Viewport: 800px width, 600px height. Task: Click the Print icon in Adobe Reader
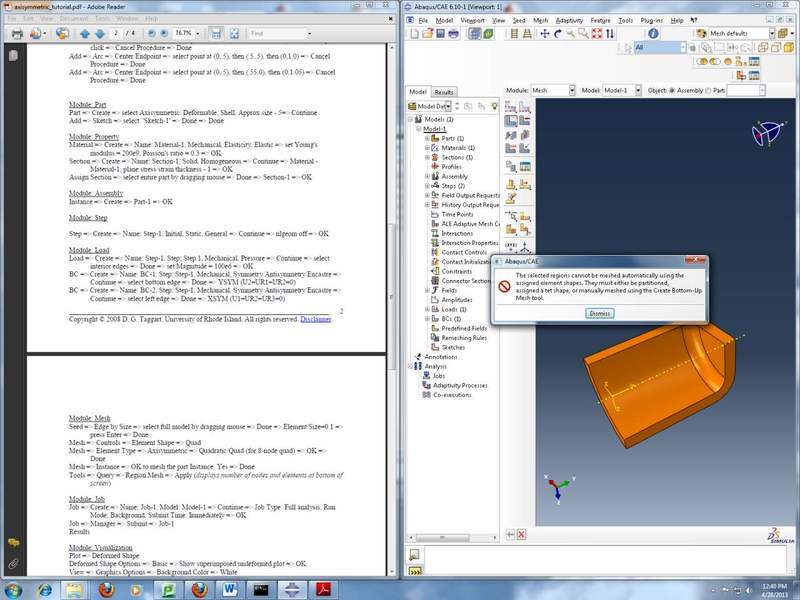click(17, 34)
